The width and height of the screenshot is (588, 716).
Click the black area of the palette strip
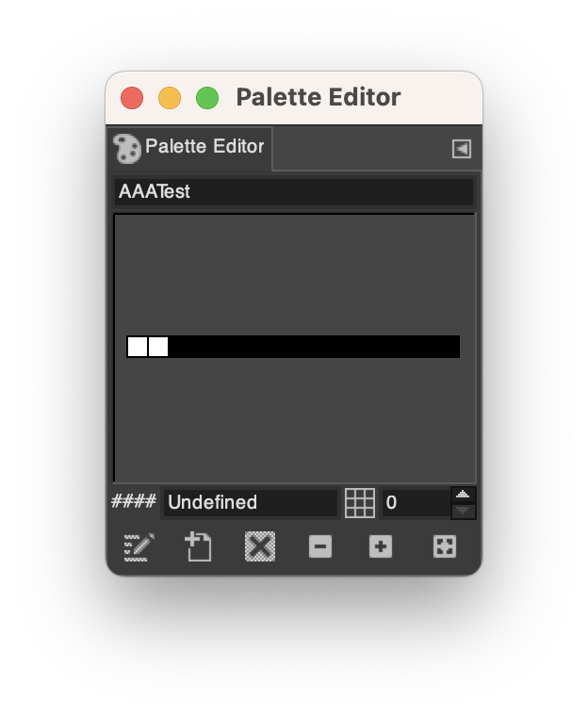tap(315, 347)
